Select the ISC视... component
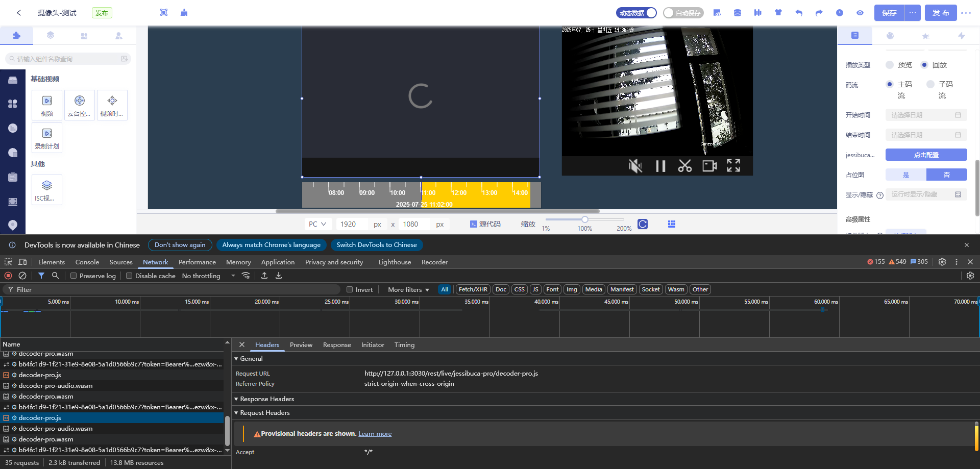The height and width of the screenshot is (469, 980). click(47, 190)
